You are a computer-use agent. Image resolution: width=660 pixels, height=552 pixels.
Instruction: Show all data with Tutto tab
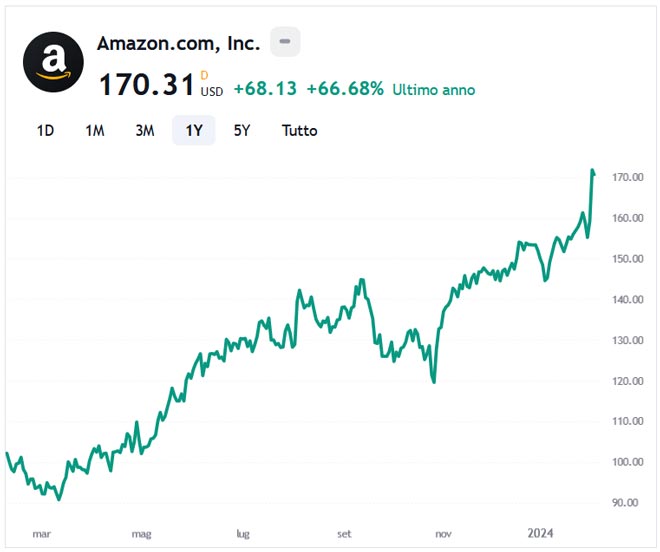[x=299, y=130]
